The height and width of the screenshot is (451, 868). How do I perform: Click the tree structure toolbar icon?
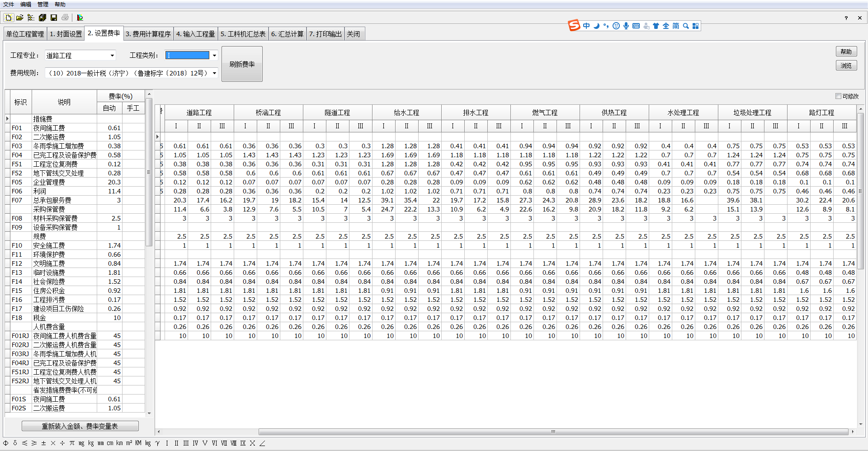(x=31, y=18)
